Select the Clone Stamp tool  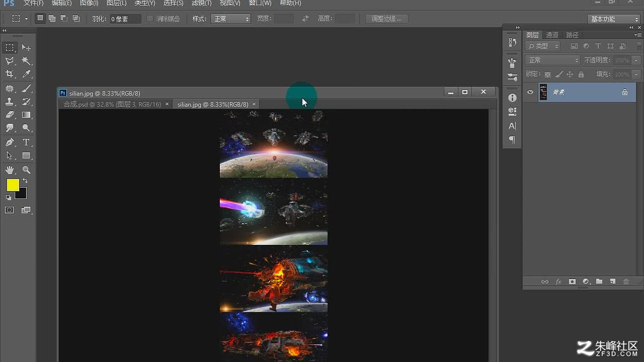pos(10,102)
